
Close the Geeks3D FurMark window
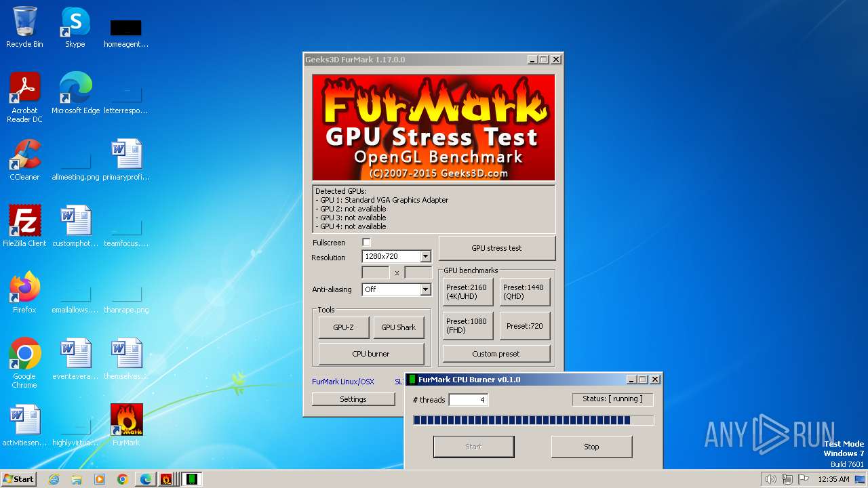pyautogui.click(x=556, y=60)
